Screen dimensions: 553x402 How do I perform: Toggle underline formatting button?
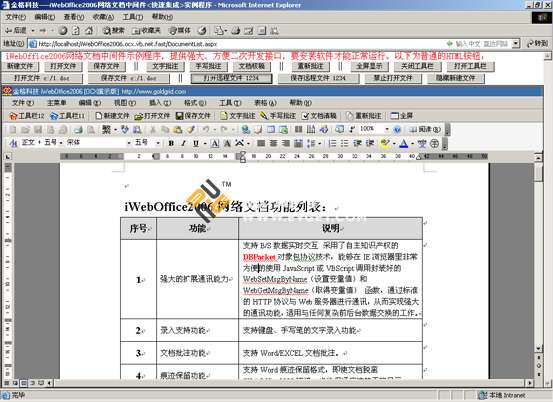click(196, 143)
